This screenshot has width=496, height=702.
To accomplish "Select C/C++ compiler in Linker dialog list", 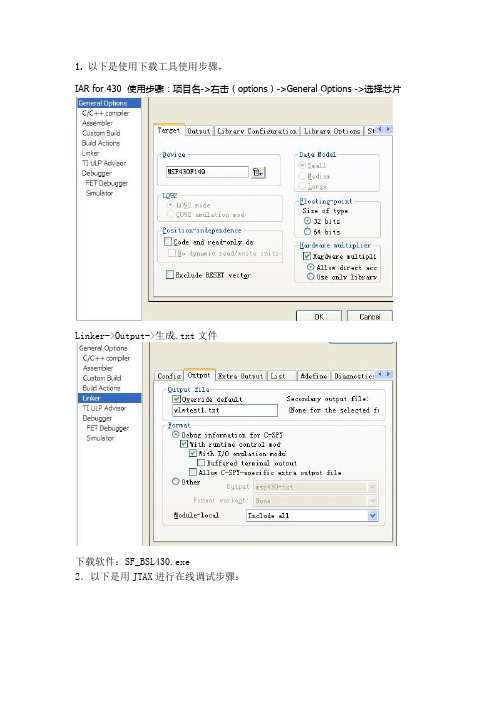I will [106, 358].
